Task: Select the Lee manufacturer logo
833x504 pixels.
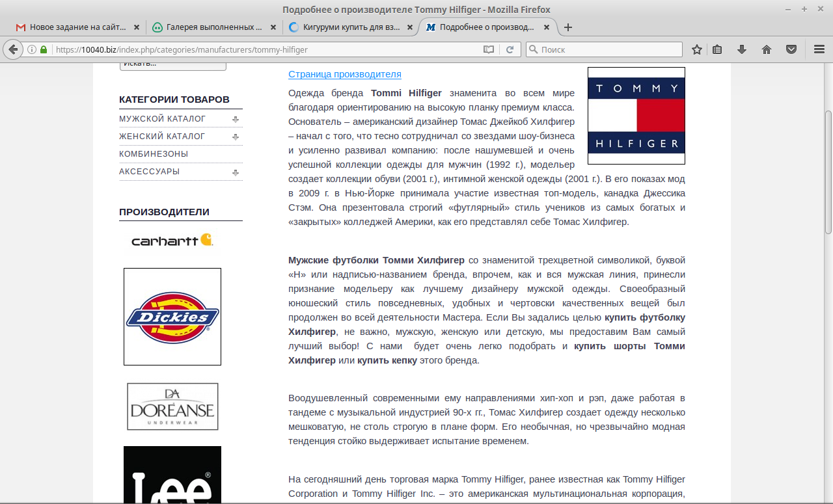Action: click(172, 475)
